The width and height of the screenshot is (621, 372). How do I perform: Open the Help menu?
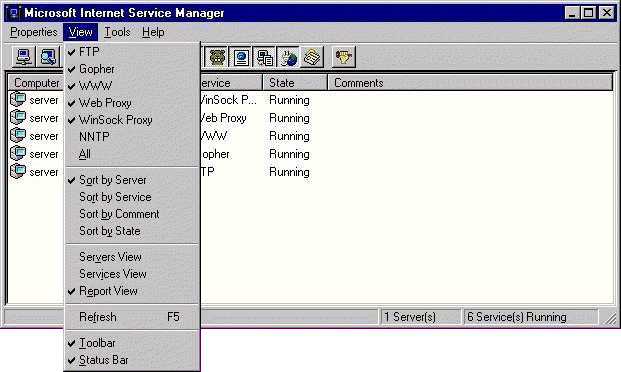point(153,32)
